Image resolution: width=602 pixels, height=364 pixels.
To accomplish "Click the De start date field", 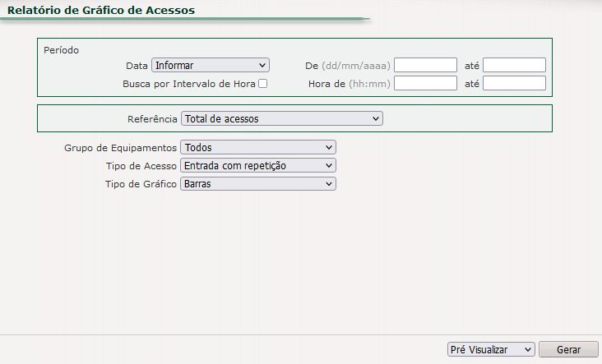I will point(425,65).
